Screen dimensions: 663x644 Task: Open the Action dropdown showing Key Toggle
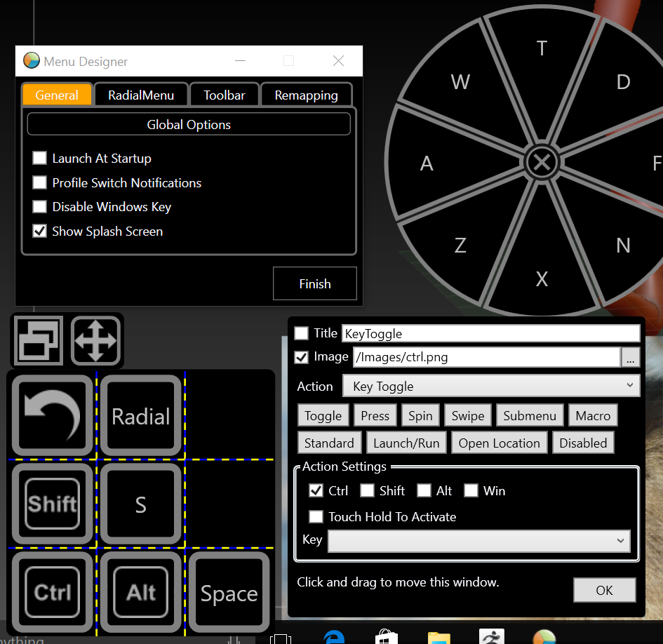tap(490, 387)
